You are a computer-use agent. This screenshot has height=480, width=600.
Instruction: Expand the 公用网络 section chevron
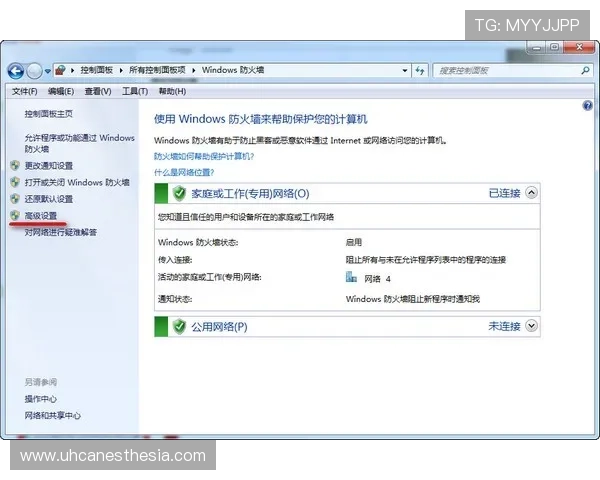(x=531, y=326)
